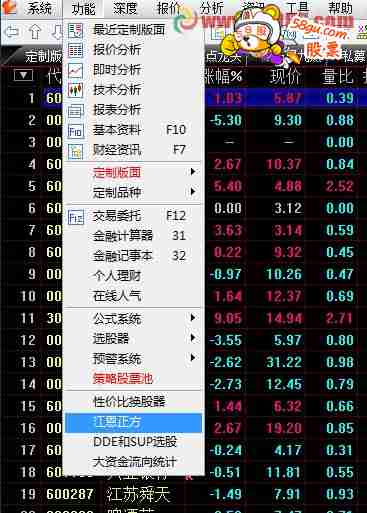Open 财经资讯 news icon
The height and width of the screenshot is (513, 367).
75,150
